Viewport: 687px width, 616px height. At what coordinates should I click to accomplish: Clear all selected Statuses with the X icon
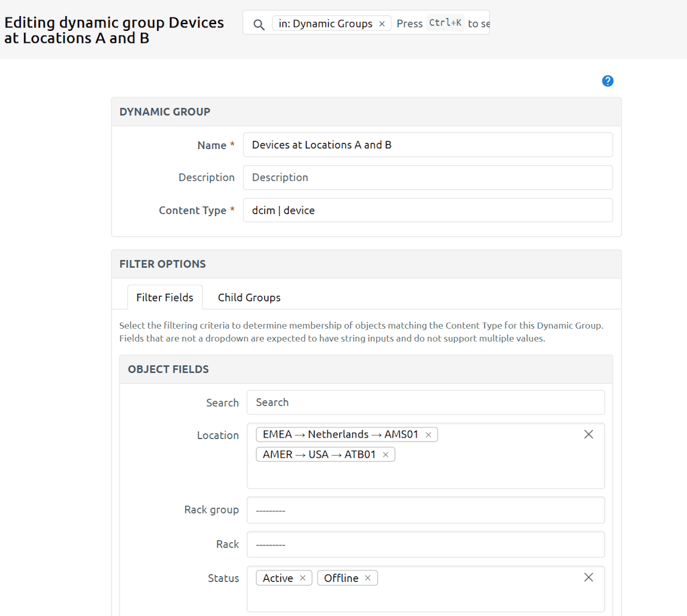pyautogui.click(x=588, y=577)
